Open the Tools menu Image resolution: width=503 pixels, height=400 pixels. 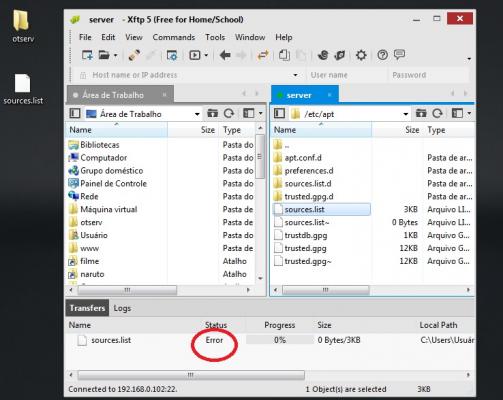tap(215, 37)
